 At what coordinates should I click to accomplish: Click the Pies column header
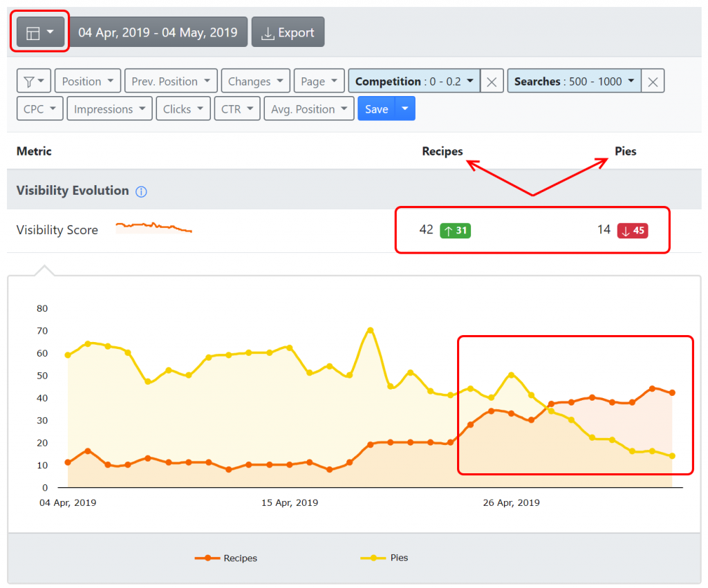pos(625,151)
